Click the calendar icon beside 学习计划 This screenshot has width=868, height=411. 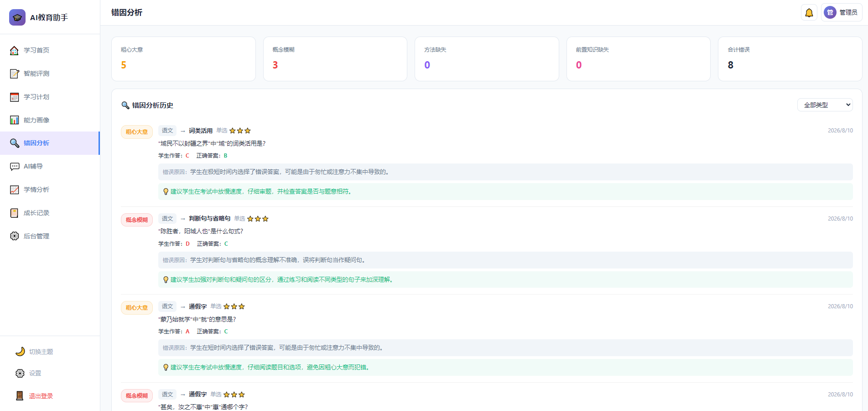[x=15, y=97]
